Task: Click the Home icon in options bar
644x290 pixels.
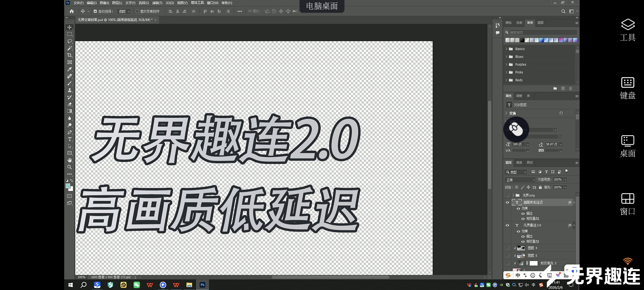Action: pyautogui.click(x=72, y=11)
